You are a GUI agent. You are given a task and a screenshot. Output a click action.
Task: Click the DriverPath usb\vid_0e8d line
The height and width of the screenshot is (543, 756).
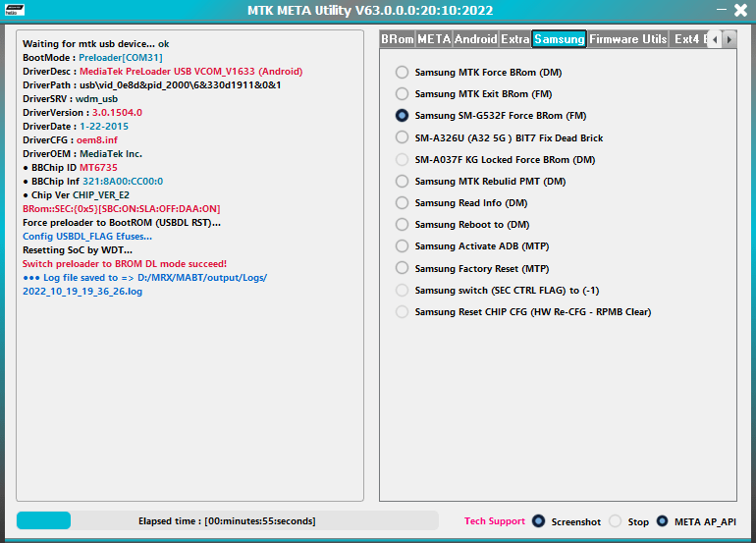[x=152, y=84]
